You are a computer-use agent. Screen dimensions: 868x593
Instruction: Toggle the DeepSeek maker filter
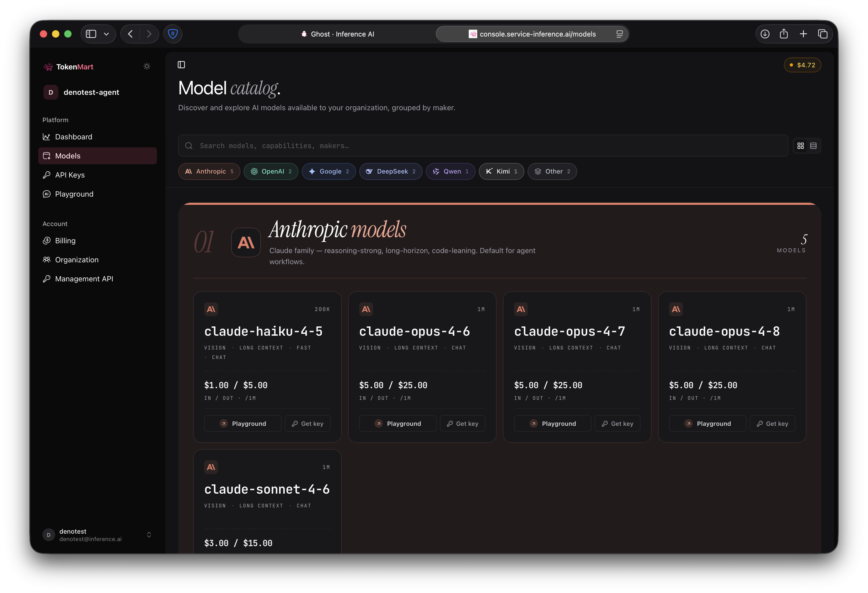click(x=391, y=171)
